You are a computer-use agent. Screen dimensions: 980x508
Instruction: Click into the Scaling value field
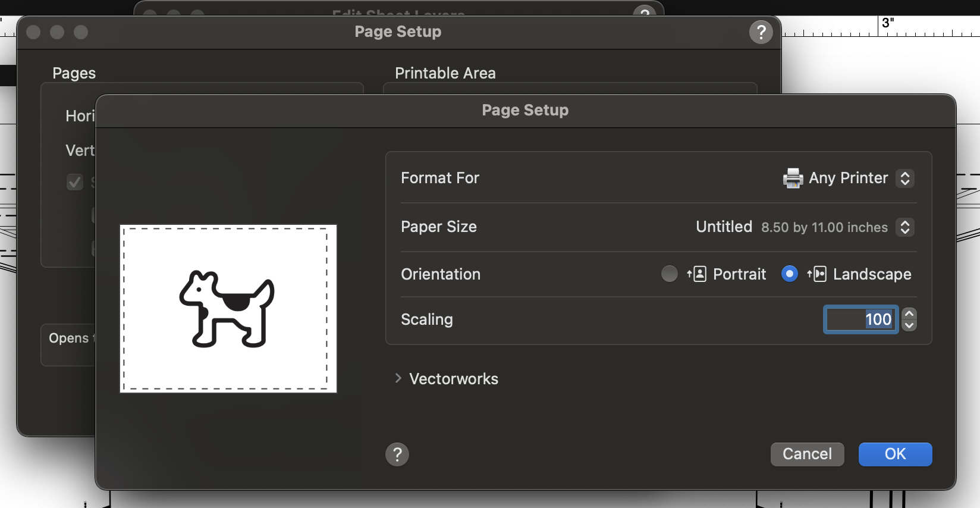coord(860,319)
